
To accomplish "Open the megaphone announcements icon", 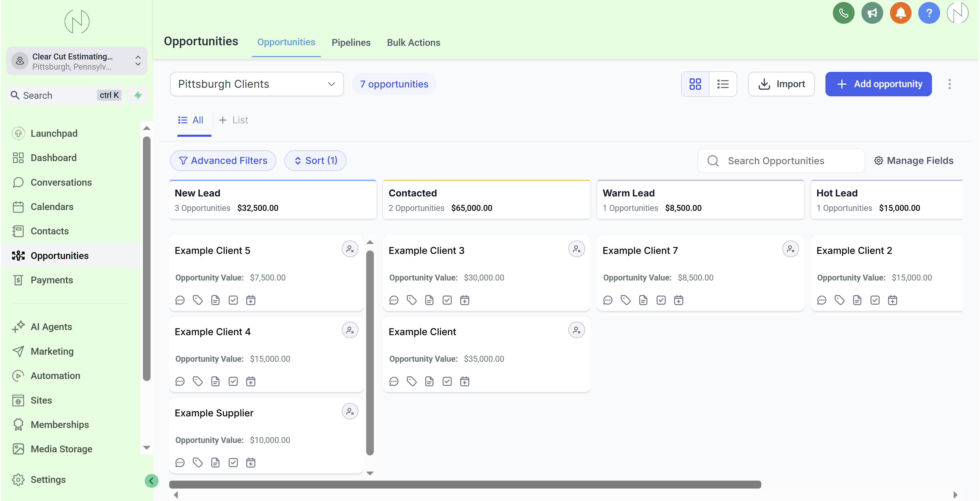I will [x=872, y=13].
